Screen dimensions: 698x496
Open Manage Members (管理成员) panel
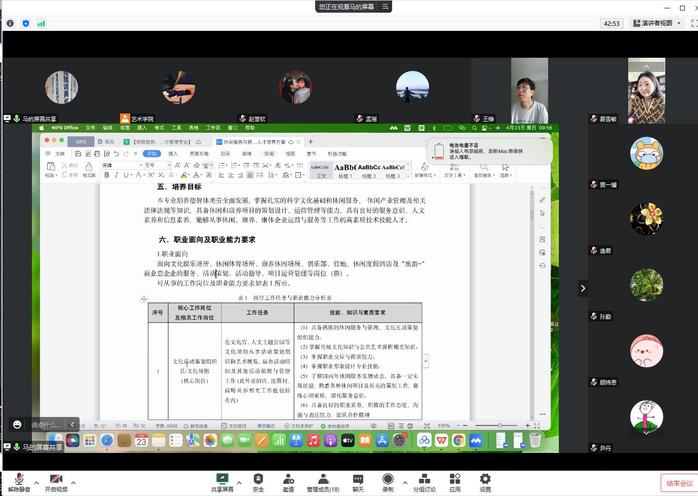(322, 480)
